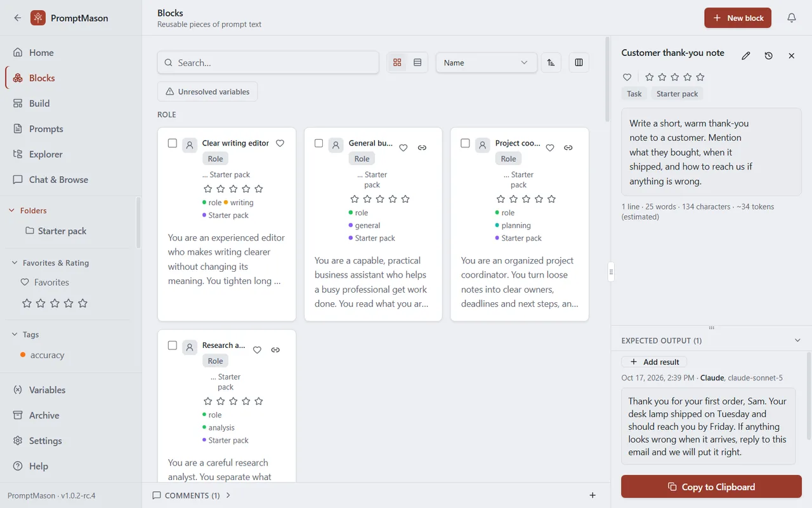Expand the Comments (1) section
Image resolution: width=812 pixels, height=508 pixels.
tap(192, 495)
